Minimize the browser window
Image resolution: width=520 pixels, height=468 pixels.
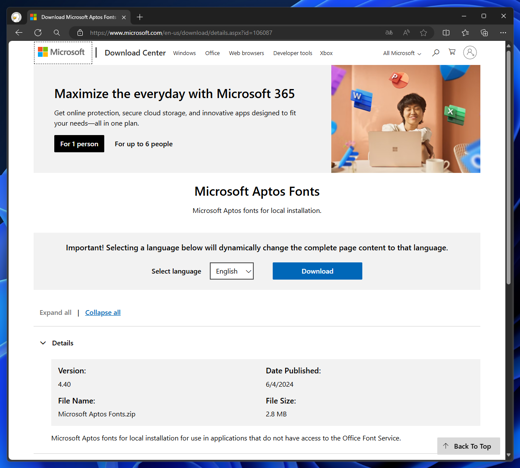tap(464, 16)
